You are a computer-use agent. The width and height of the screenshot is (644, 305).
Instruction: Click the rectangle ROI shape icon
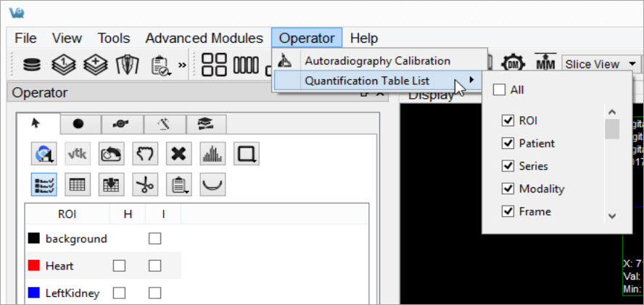[246, 154]
